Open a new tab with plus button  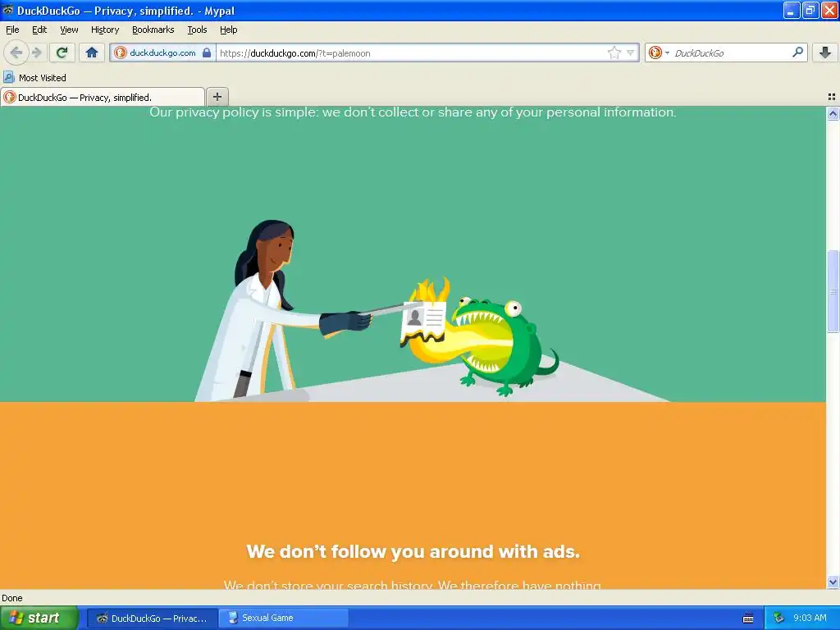217,97
